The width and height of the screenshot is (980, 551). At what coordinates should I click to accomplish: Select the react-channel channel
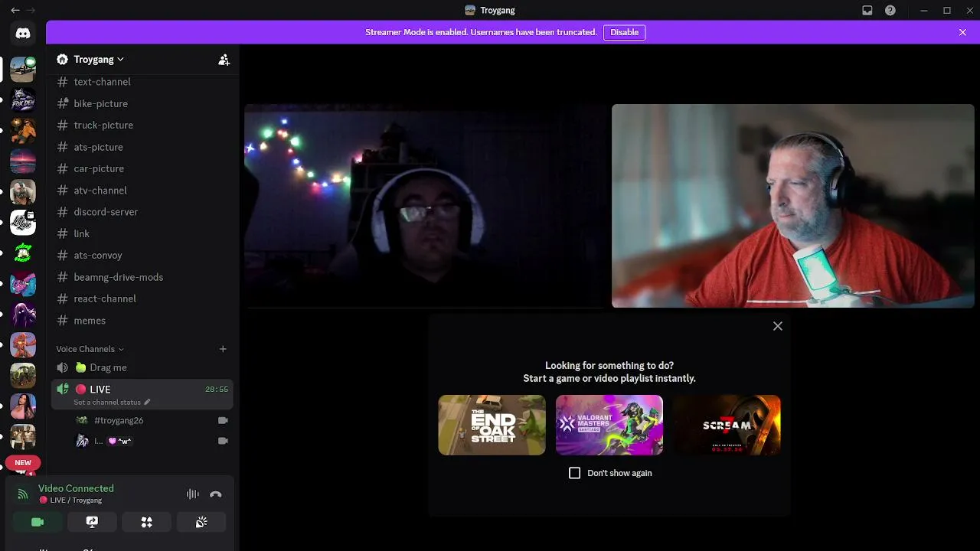click(x=142, y=298)
